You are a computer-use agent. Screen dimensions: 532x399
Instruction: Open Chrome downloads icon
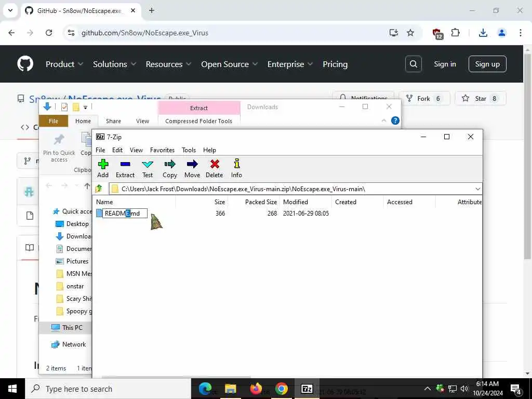click(483, 33)
